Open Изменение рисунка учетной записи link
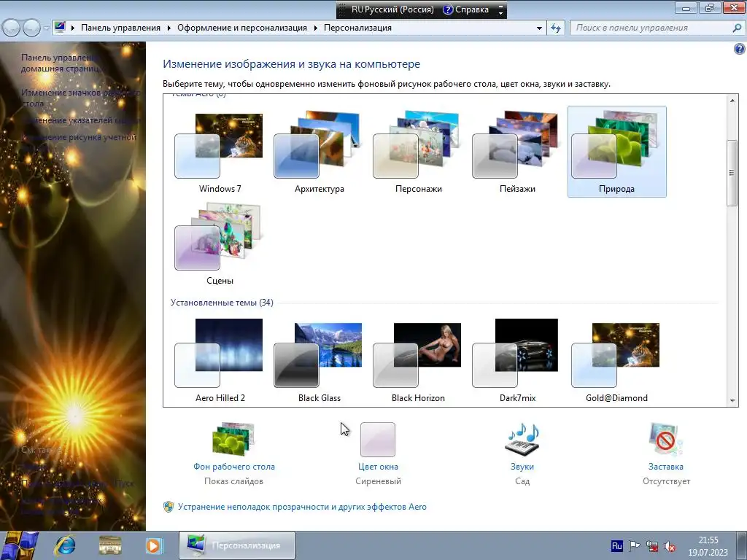 [79, 142]
